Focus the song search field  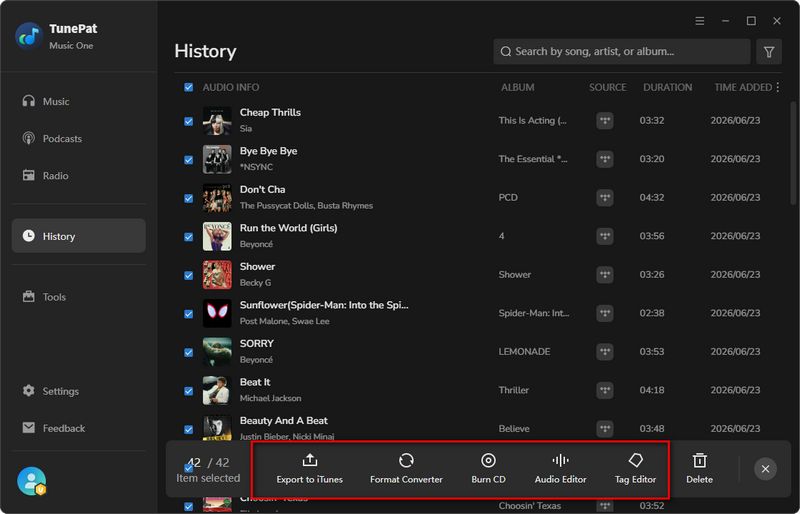621,52
